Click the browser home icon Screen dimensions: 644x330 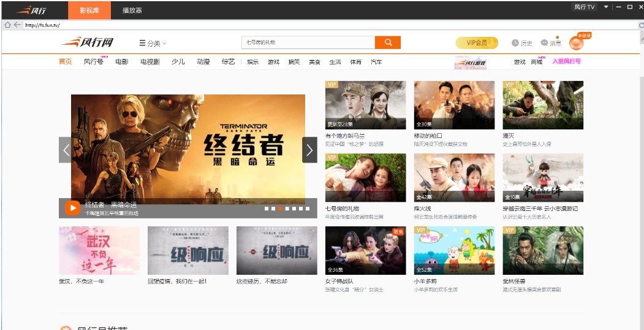tap(7, 25)
